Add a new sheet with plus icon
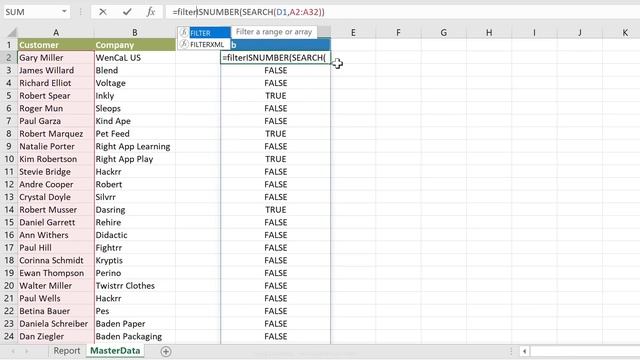 click(166, 351)
